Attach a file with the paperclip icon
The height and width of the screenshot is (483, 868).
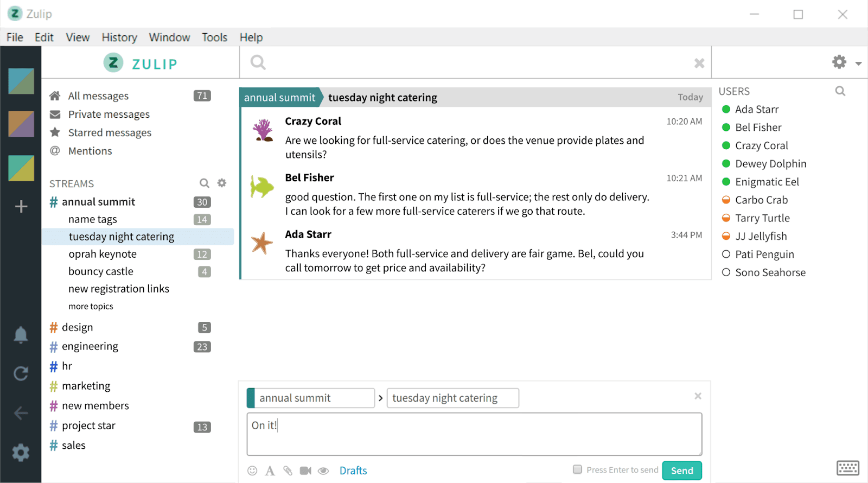pyautogui.click(x=288, y=471)
